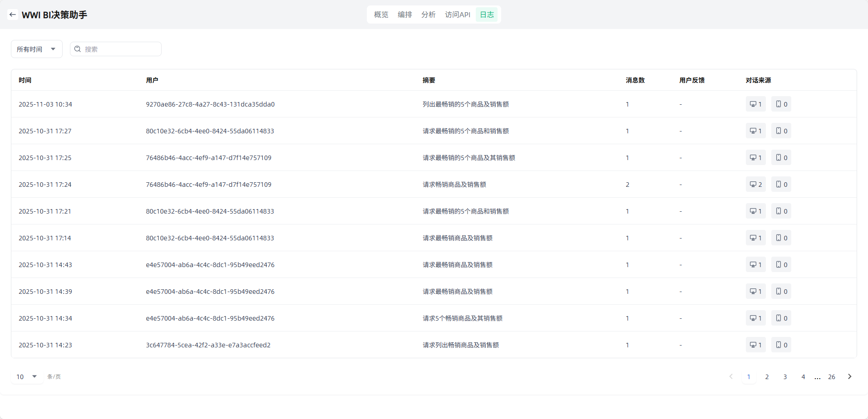Click inside the 搜索 input field
The height and width of the screenshot is (419, 868).
click(120, 49)
